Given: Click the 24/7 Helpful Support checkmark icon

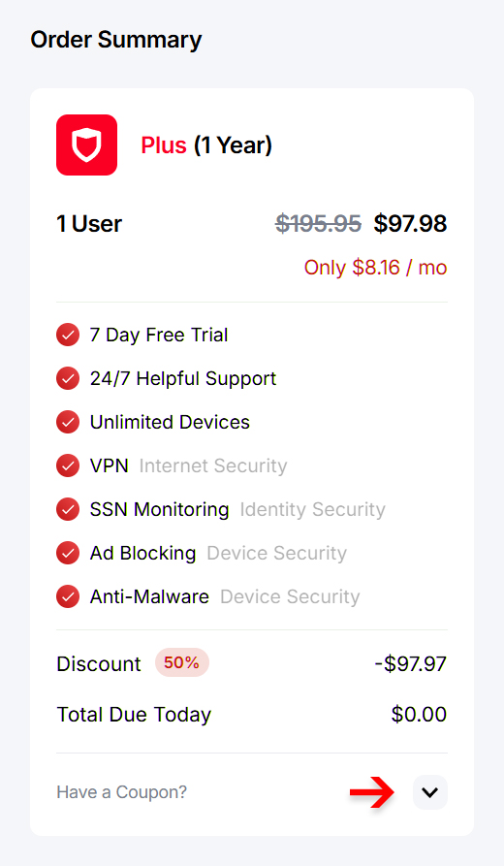Looking at the screenshot, I should [x=68, y=378].
